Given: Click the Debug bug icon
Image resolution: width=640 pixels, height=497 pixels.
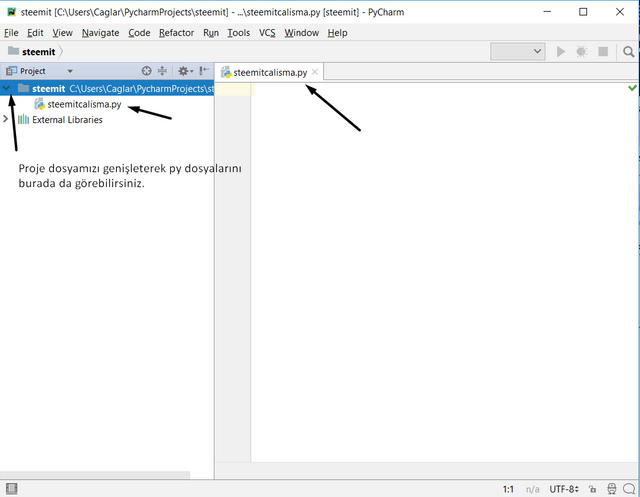Looking at the screenshot, I should pos(581,51).
